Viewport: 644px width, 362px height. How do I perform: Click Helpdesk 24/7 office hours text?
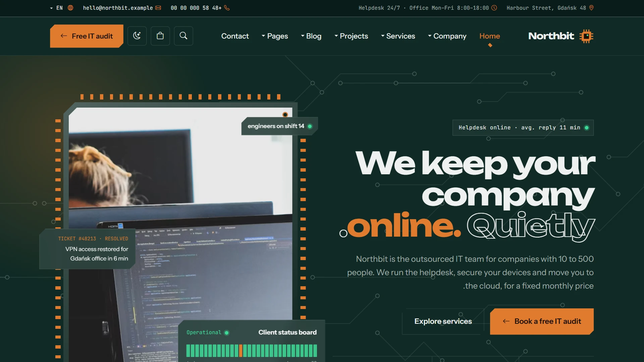(x=424, y=8)
